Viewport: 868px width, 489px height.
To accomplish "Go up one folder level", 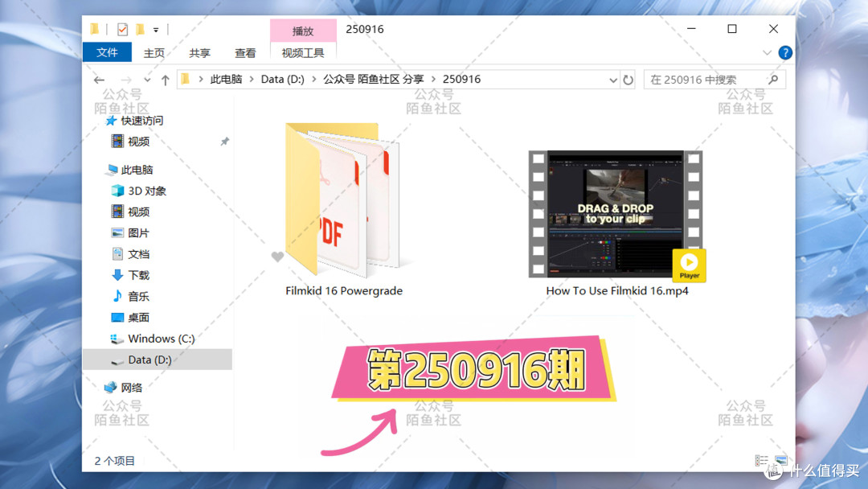I will tap(165, 80).
